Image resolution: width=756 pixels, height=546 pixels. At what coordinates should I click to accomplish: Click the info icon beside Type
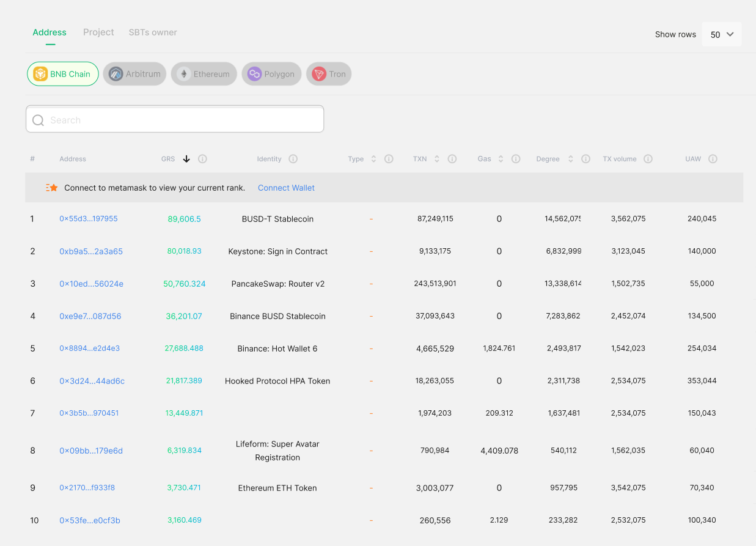(389, 159)
